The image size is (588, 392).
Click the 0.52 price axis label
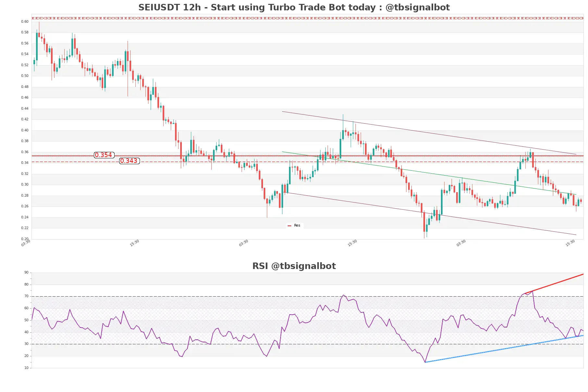[25, 65]
